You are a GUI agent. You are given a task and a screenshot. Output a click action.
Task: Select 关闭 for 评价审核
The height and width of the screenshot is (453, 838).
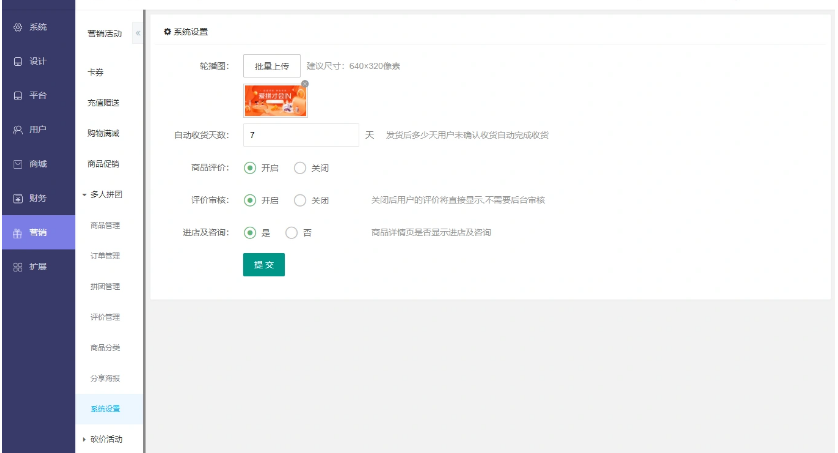[300, 200]
